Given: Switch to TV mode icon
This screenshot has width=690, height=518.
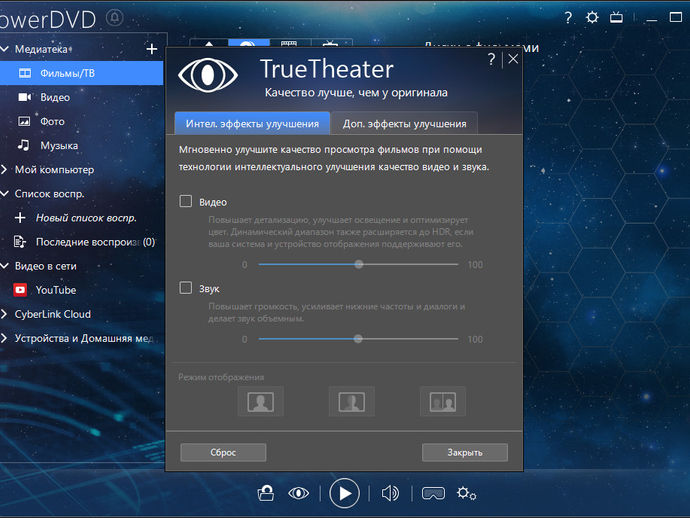Looking at the screenshot, I should click(x=616, y=18).
